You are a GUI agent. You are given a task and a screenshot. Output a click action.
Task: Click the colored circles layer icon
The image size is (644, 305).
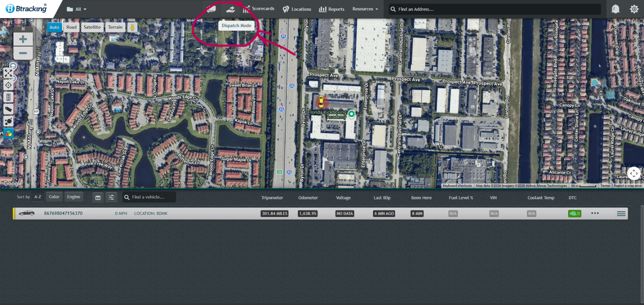[x=8, y=133]
